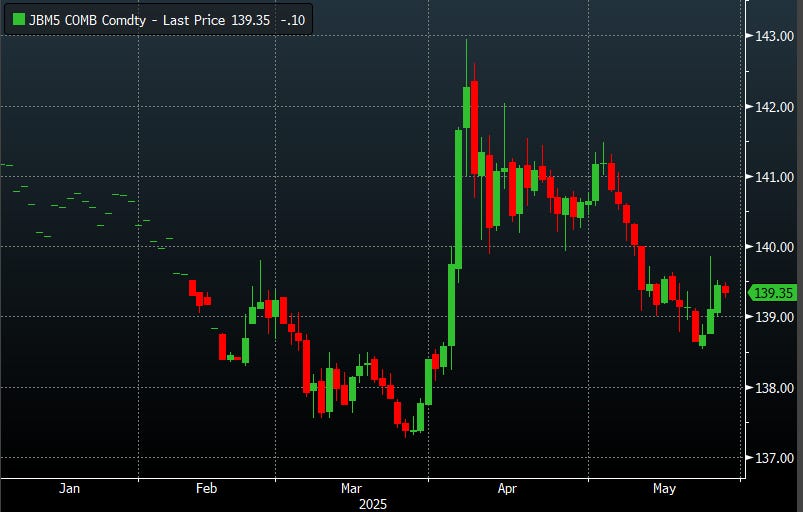Click the Feb label on time axis
The image size is (803, 512).
coord(206,488)
